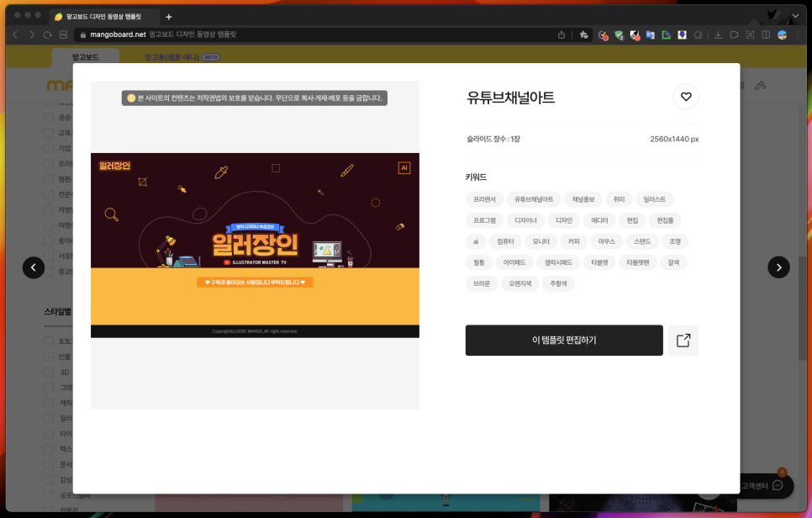
Task: Show the previous template with the left arrow
Action: (34, 267)
